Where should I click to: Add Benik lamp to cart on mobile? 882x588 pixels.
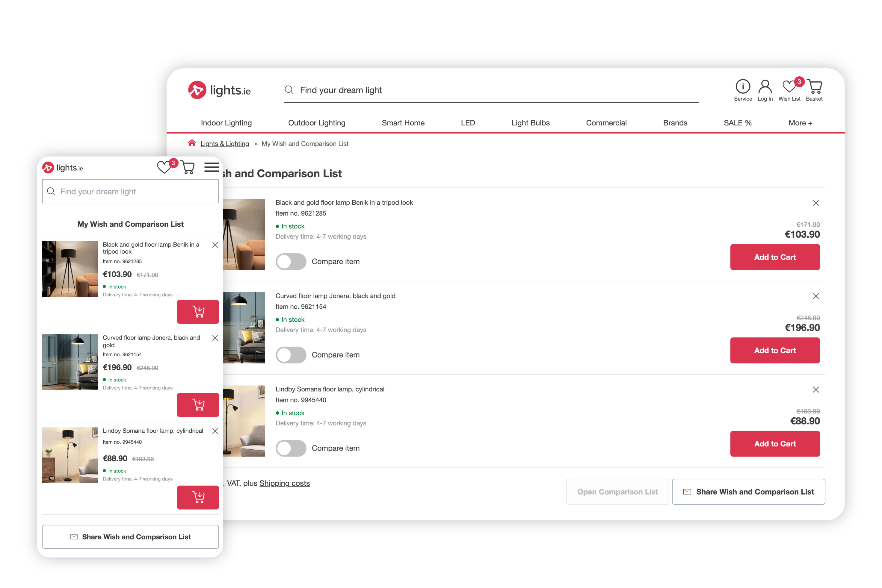pos(198,312)
